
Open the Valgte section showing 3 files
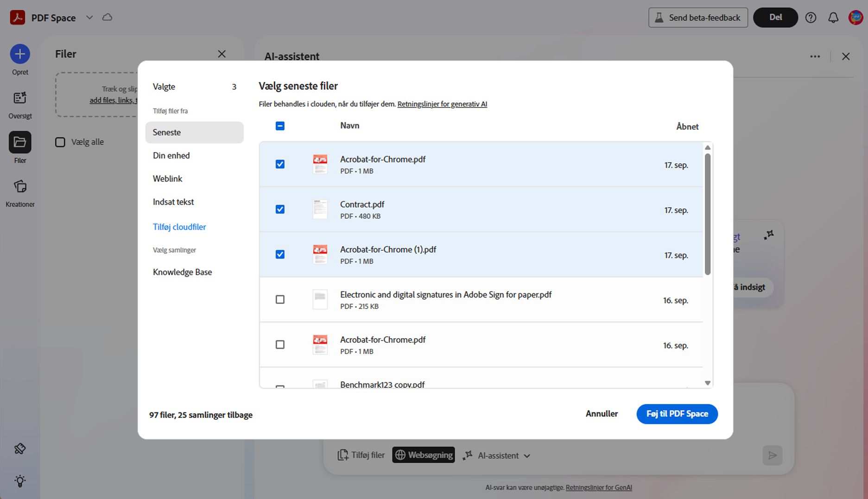pyautogui.click(x=195, y=87)
